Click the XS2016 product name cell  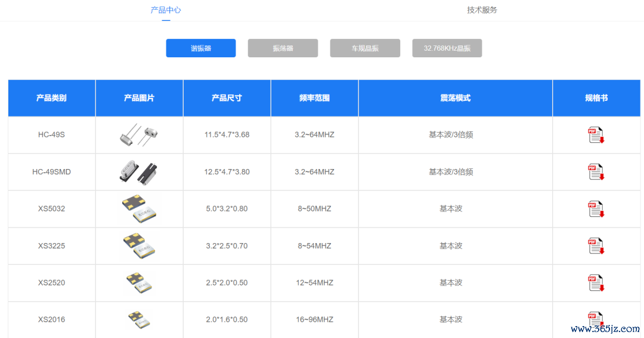pos(52,319)
